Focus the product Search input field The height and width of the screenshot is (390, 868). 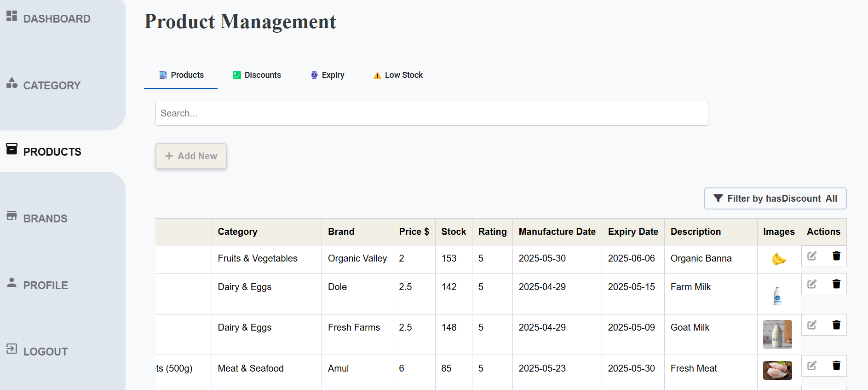click(431, 113)
